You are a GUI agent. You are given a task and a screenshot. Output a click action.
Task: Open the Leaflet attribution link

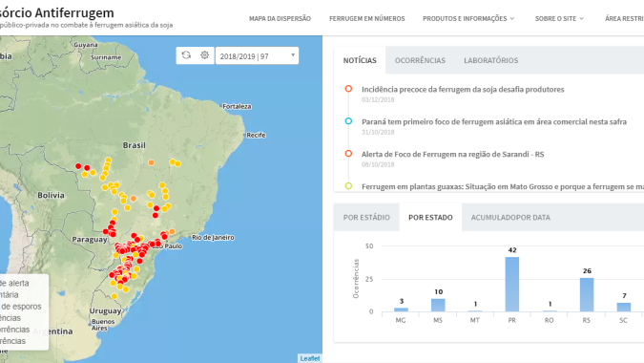click(310, 358)
